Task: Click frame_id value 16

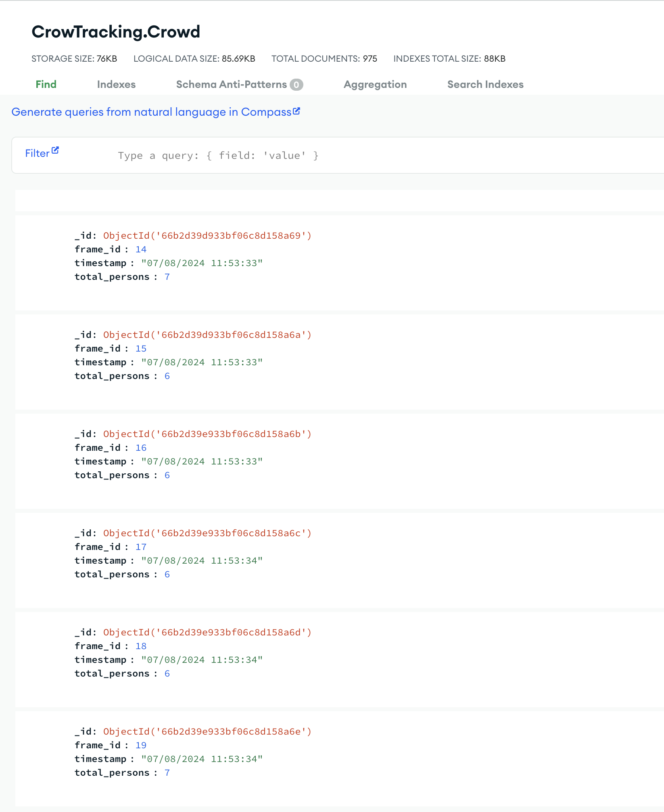Action: tap(141, 448)
